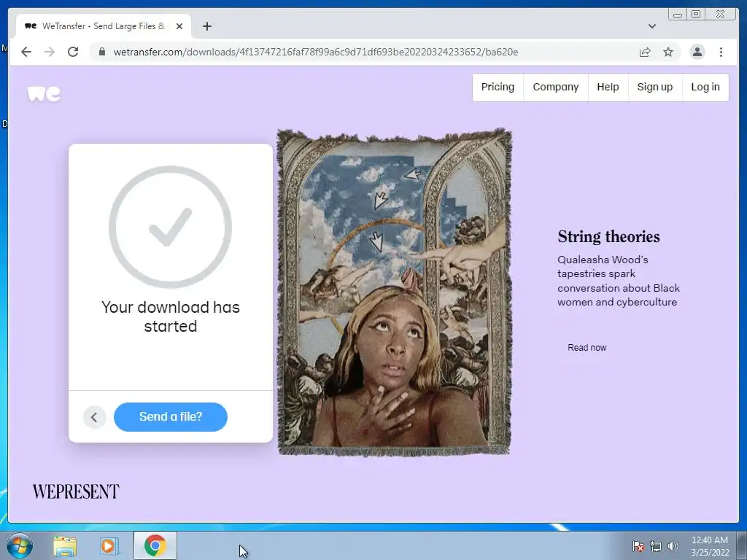Open Windows Explorer from the taskbar
The image size is (747, 560).
tap(65, 546)
